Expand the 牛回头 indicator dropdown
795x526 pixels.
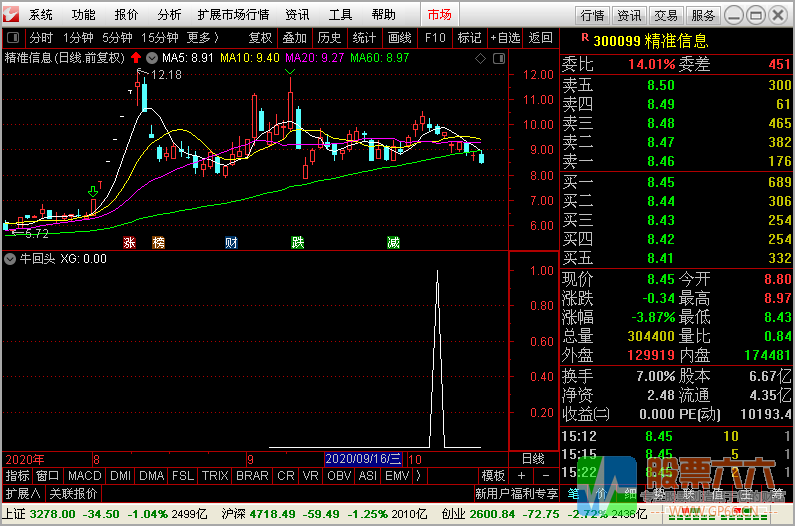10,259
